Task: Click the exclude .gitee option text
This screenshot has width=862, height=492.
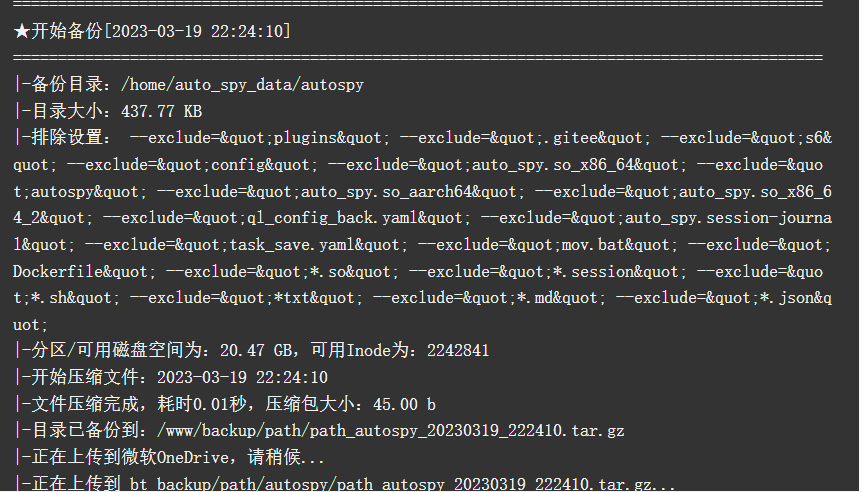Action: pyautogui.click(x=525, y=138)
